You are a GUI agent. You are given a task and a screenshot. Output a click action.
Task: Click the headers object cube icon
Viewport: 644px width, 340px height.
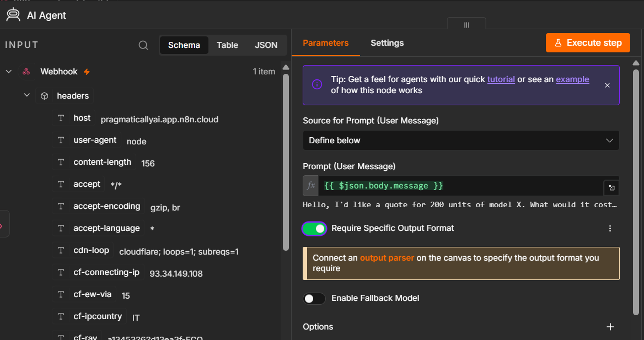click(44, 96)
